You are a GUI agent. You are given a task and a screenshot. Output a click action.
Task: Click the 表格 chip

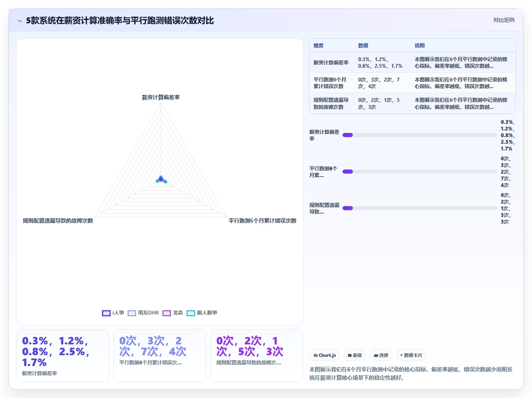[355, 355]
